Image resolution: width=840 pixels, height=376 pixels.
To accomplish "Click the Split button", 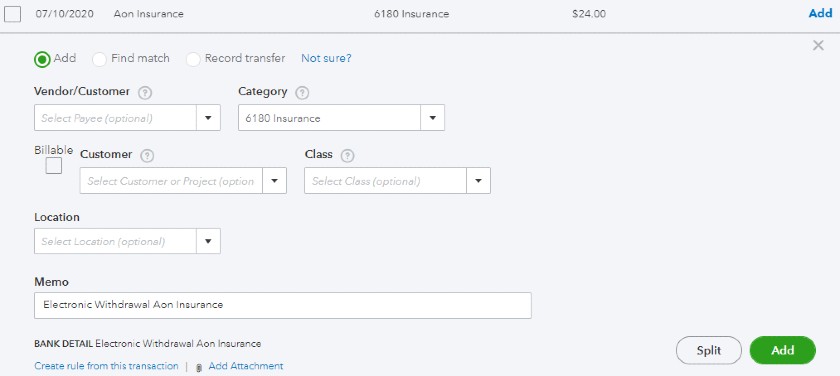I will (x=709, y=350).
